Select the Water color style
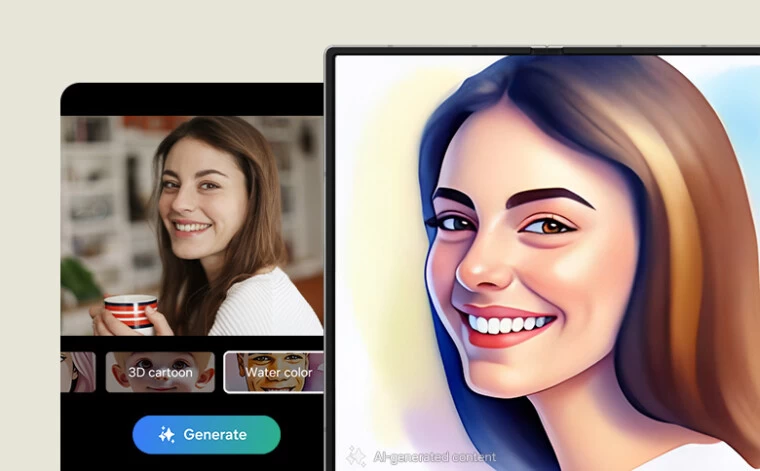This screenshot has width=760, height=471. (273, 372)
